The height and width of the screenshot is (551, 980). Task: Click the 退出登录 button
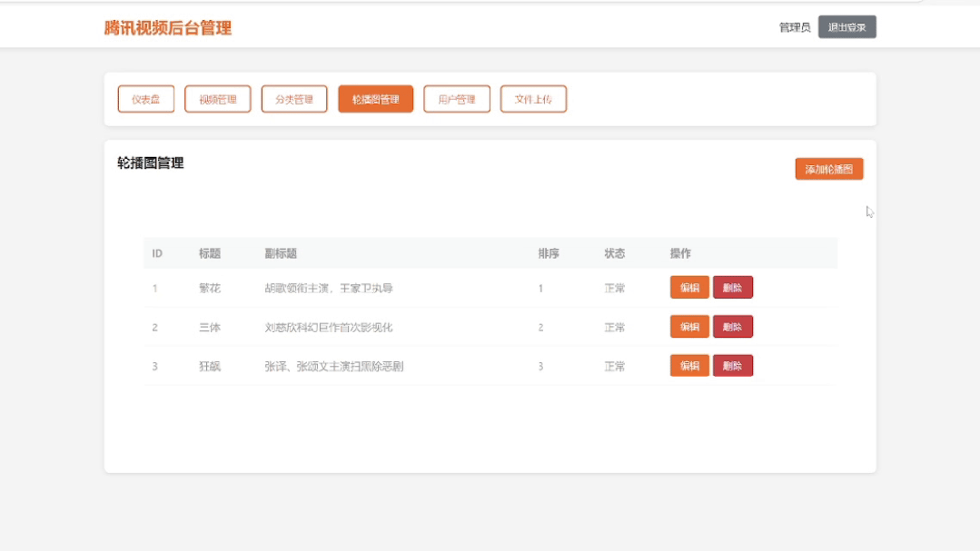click(x=846, y=27)
